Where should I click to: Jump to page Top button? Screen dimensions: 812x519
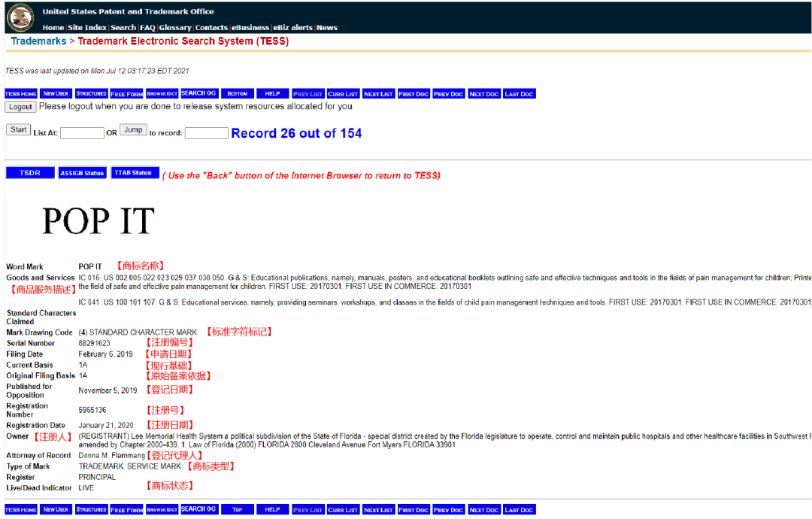tap(237, 510)
